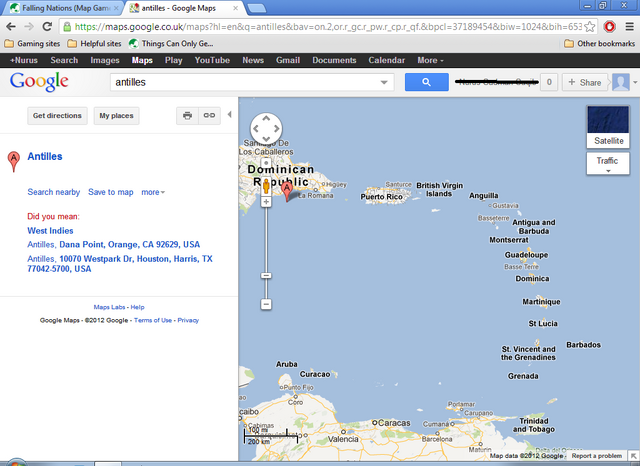
Task: Open the Chrome menu hamburger icon
Action: coord(630,27)
